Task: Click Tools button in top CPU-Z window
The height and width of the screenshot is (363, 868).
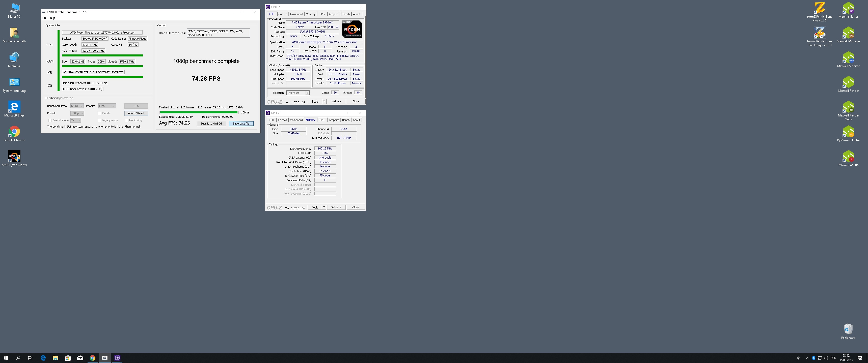Action: pyautogui.click(x=315, y=101)
